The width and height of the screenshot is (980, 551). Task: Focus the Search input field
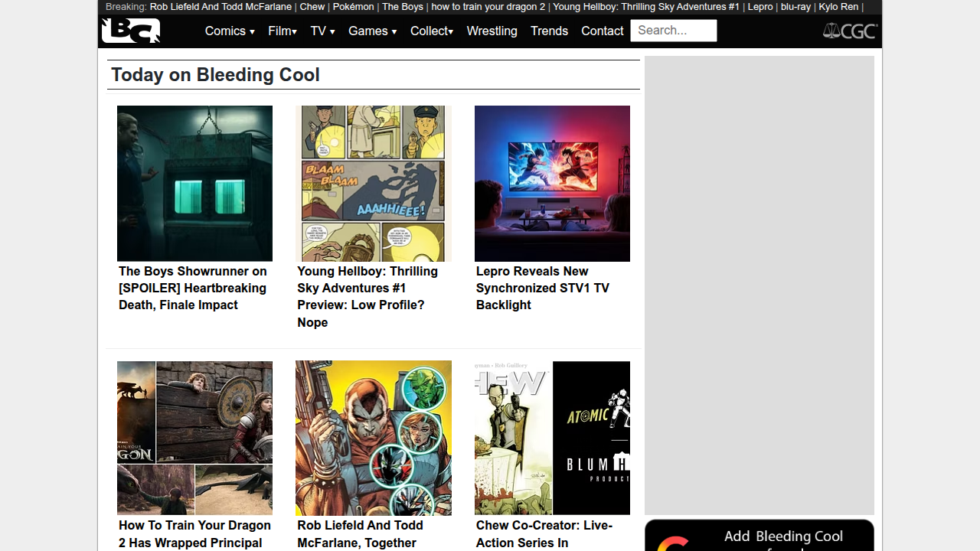(674, 31)
